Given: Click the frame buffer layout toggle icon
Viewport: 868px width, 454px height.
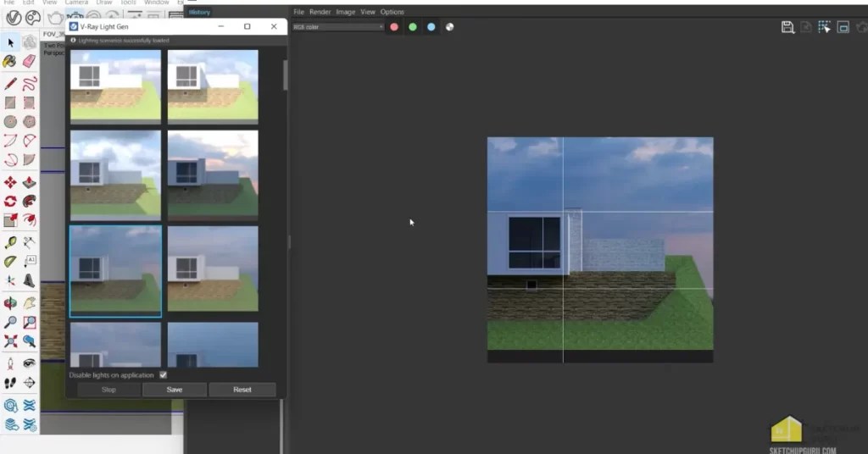Looking at the screenshot, I should 843,26.
